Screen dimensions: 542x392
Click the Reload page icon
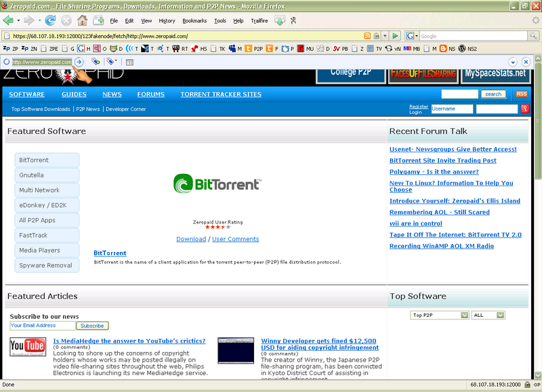tap(50, 21)
